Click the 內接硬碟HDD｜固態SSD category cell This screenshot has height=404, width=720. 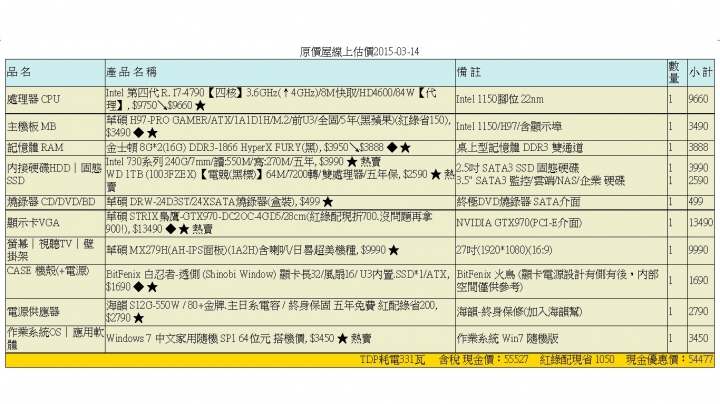(x=55, y=174)
